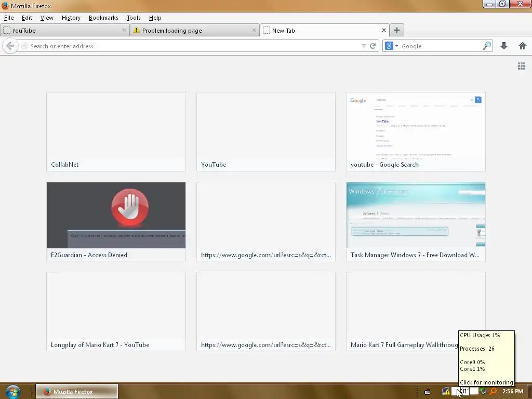
Task: Click the CPU usage tooltip 'Click for monitoring'
Action: coord(486,382)
